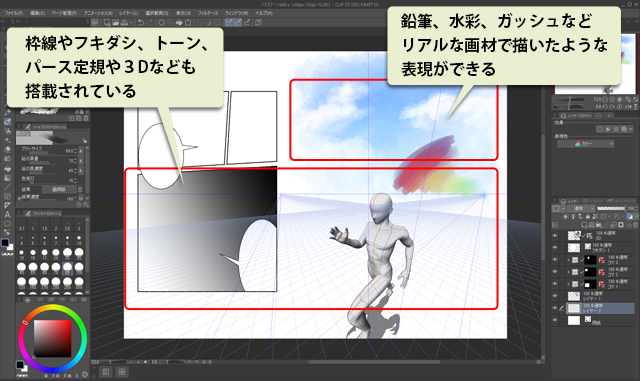Click the New canvas icon in the command bar

pos(107,22)
